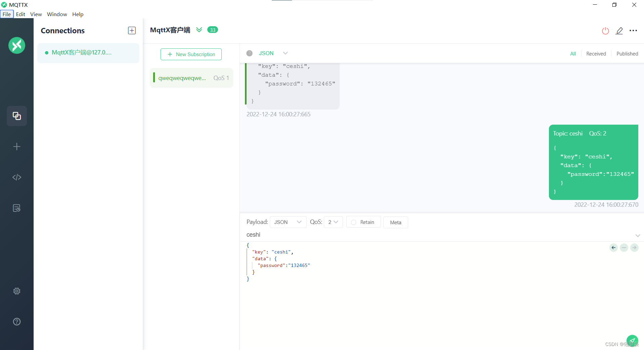Click the MqttX客户端 connection title

(x=170, y=30)
